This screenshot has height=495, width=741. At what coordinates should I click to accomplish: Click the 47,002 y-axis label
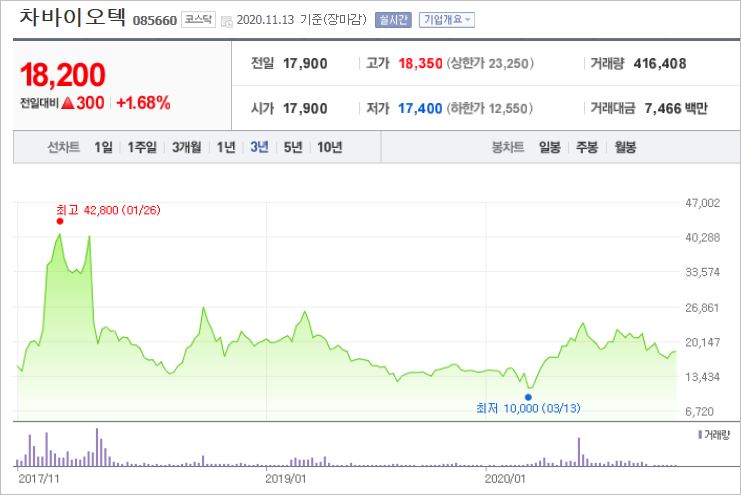[x=702, y=203]
